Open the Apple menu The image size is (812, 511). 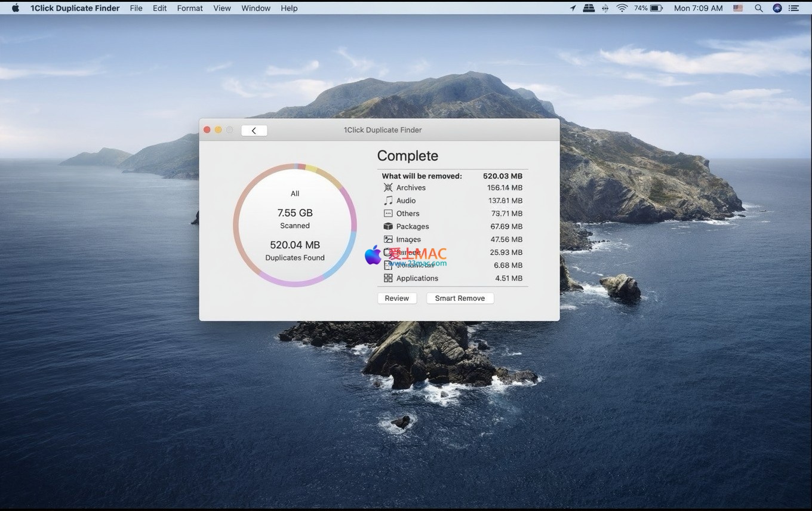pos(16,8)
